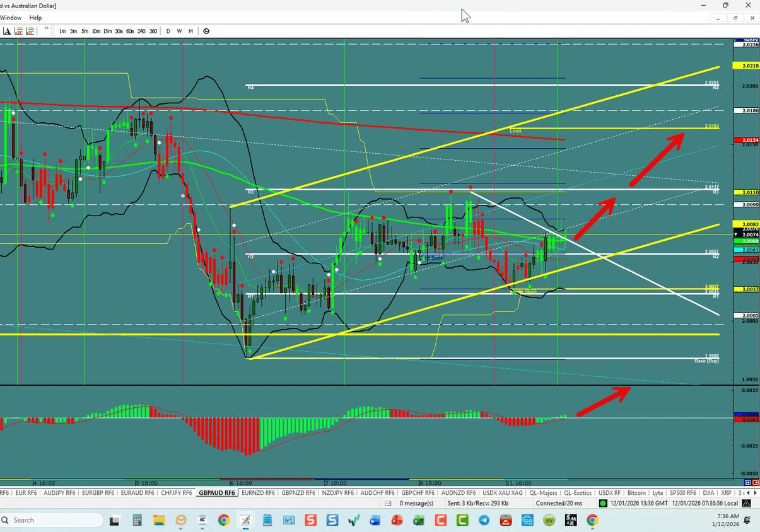
Task: Click the 0 message(s) status button
Action: (418, 503)
